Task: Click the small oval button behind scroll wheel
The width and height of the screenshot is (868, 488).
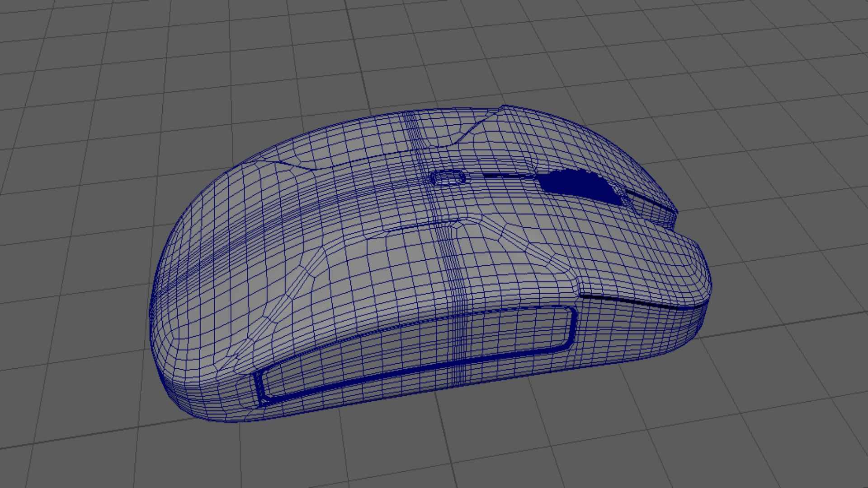Action: [448, 177]
